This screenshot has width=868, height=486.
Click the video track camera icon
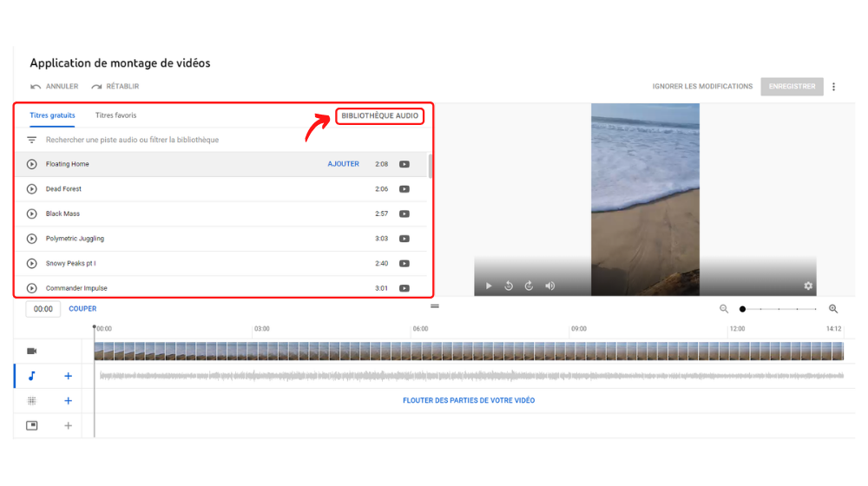pyautogui.click(x=31, y=351)
